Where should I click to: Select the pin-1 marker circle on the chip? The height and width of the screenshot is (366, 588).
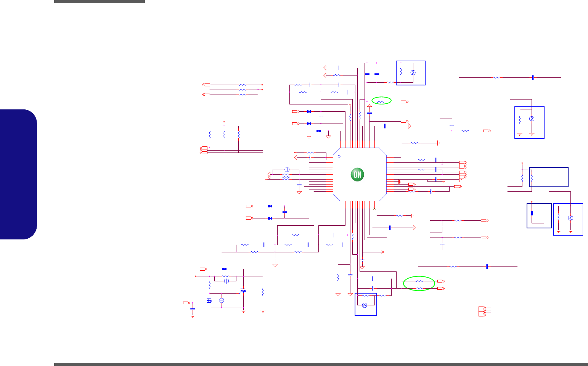(339, 157)
